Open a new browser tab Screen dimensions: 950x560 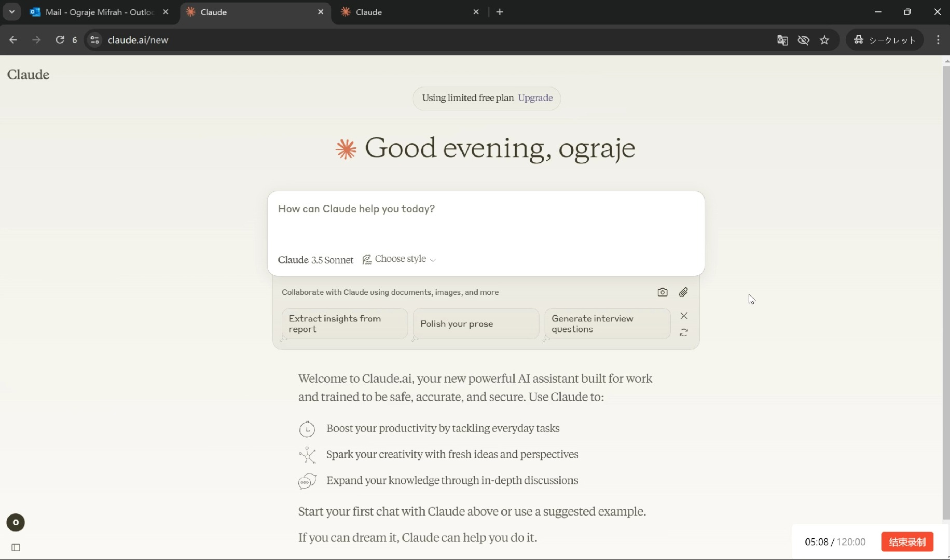tap(500, 12)
